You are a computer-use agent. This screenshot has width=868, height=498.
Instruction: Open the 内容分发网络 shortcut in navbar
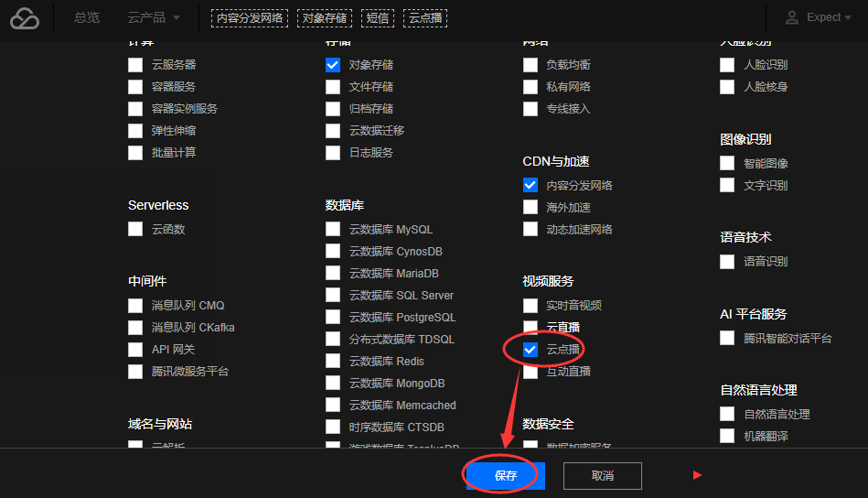point(250,18)
